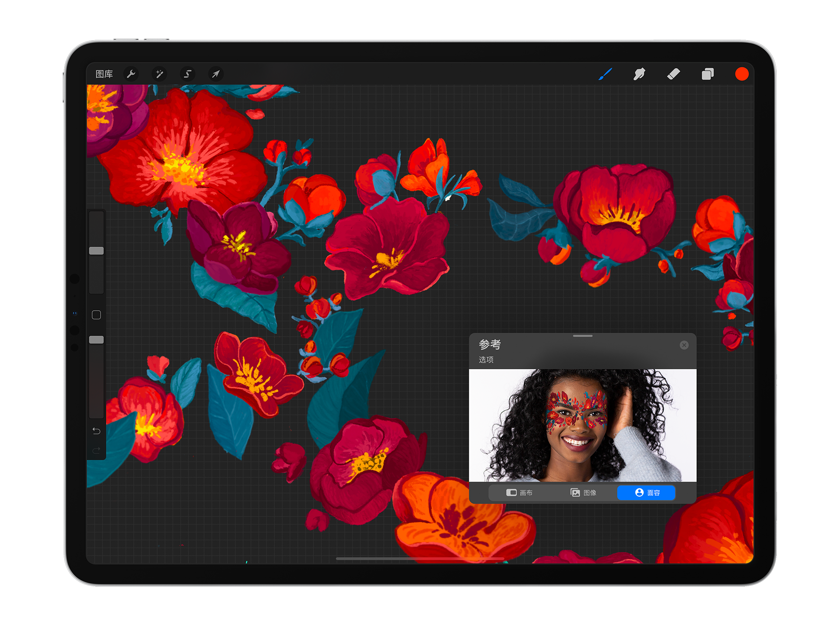Select the Smudge finger tool

click(x=639, y=74)
